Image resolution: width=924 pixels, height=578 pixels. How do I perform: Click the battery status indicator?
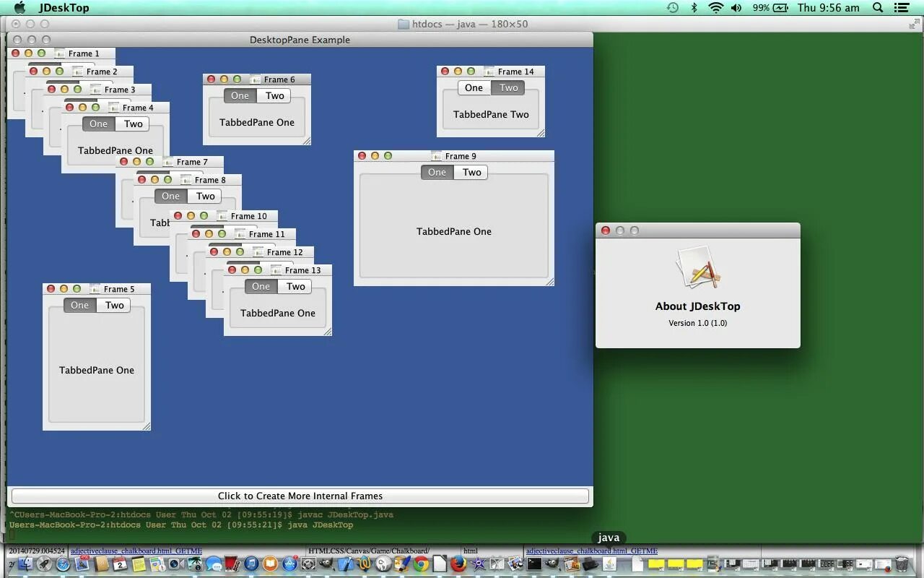[772, 8]
